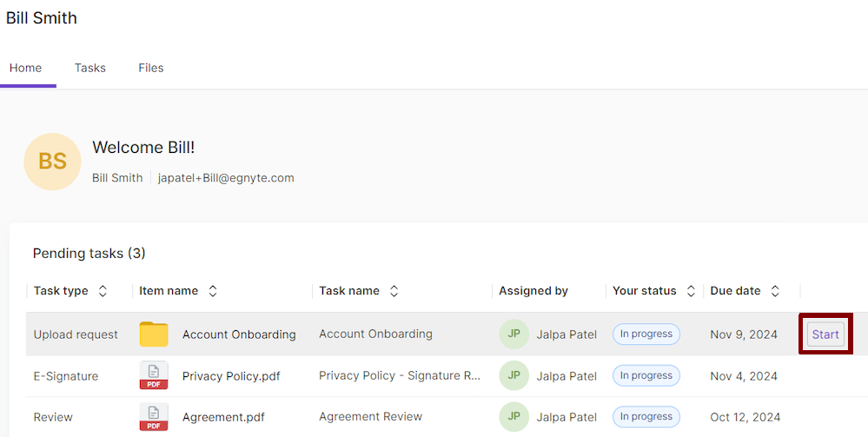Sort by Due date column arrows
The image size is (868, 437).
pos(775,291)
